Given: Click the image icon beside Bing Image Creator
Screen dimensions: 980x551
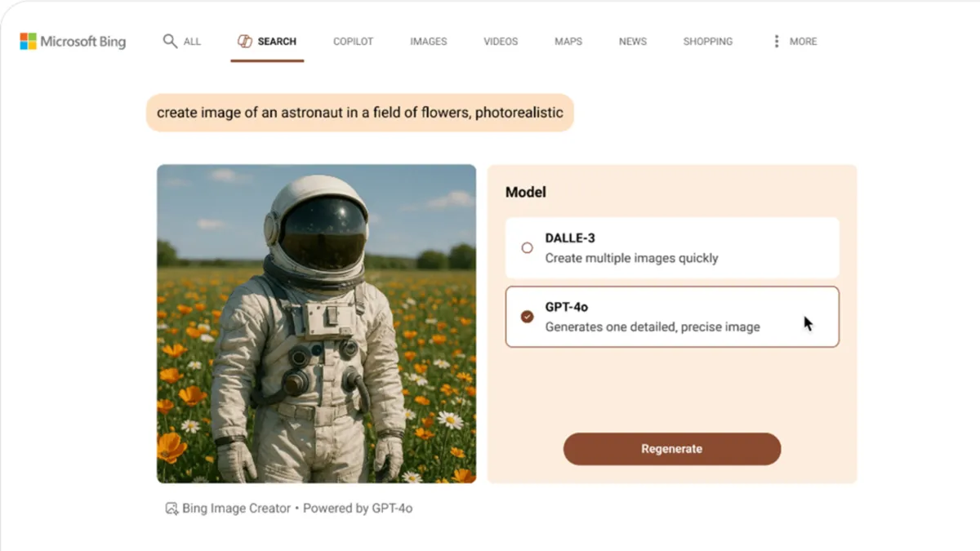Looking at the screenshot, I should [171, 509].
